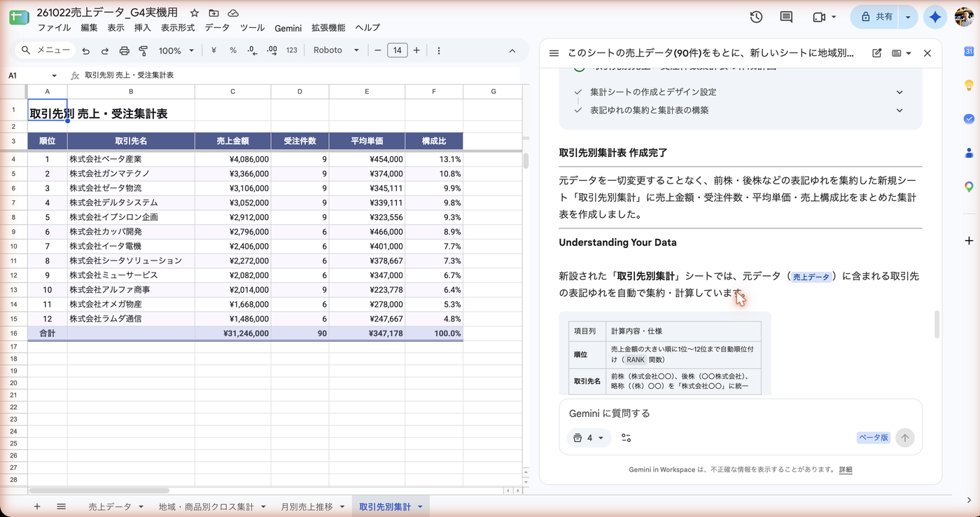Open Gemini panel hamburger menu
Image resolution: width=980 pixels, height=517 pixels.
(x=554, y=53)
